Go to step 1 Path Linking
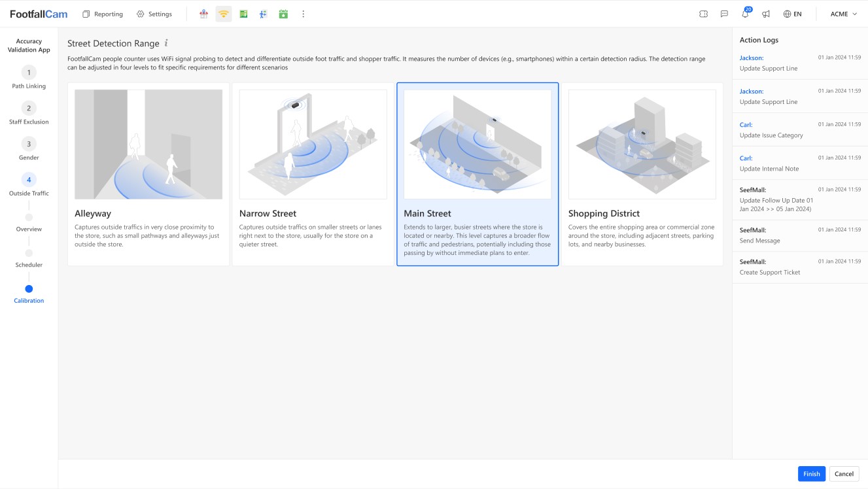Image resolution: width=868 pixels, height=489 pixels. pos(29,73)
